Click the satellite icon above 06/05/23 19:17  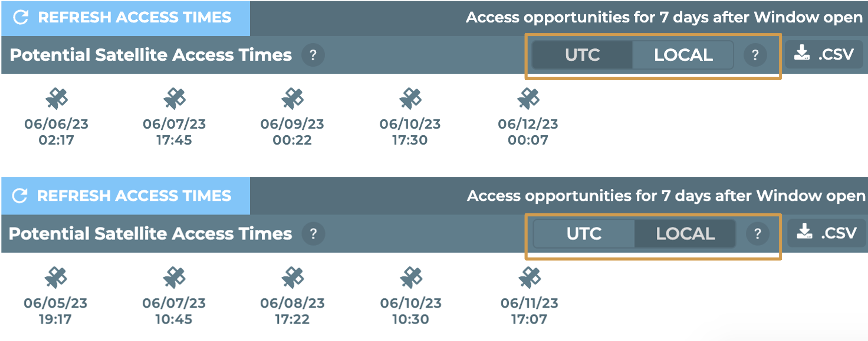click(x=56, y=278)
